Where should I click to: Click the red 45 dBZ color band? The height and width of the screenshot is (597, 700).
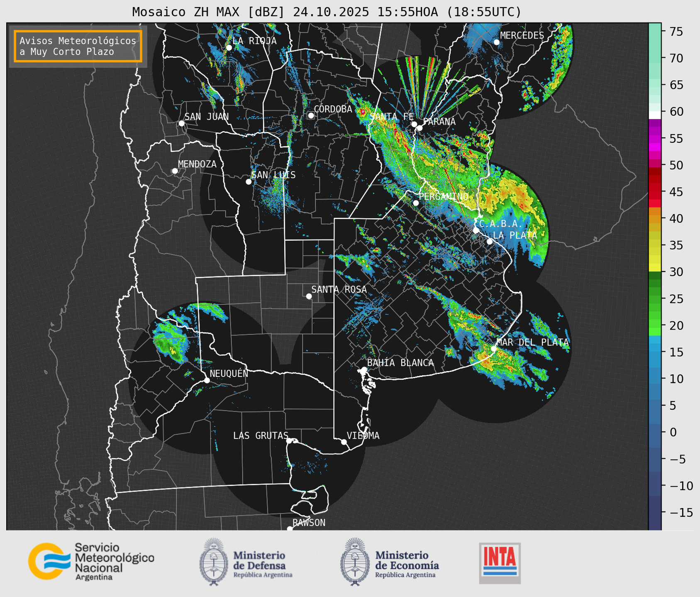[655, 195]
